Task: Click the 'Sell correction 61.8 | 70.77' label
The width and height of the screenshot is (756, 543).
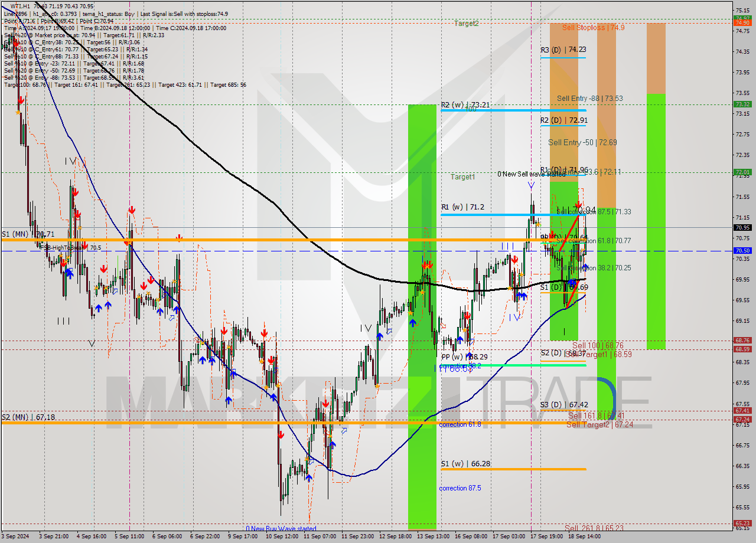Action: pyautogui.click(x=594, y=241)
